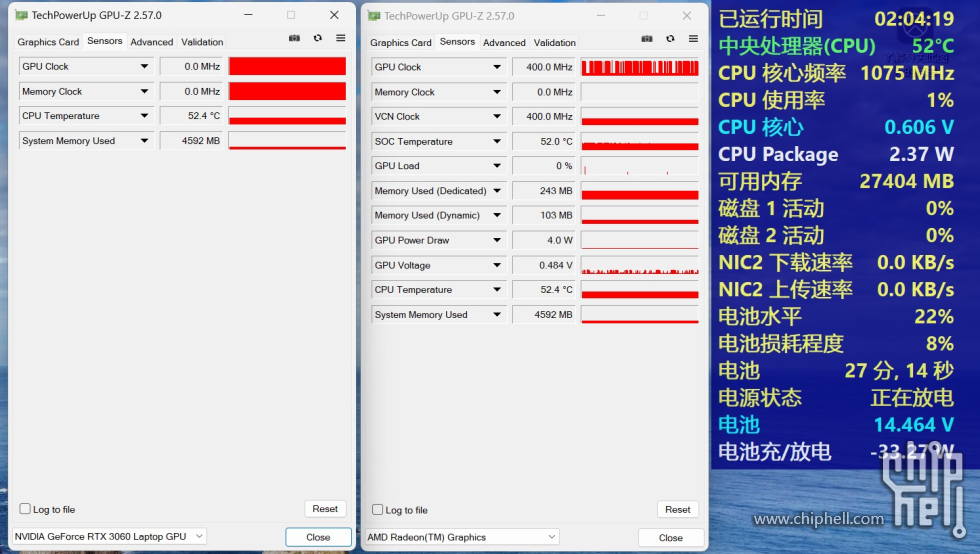Click camera screenshot icon in AMD GPU-Z window

click(x=647, y=39)
